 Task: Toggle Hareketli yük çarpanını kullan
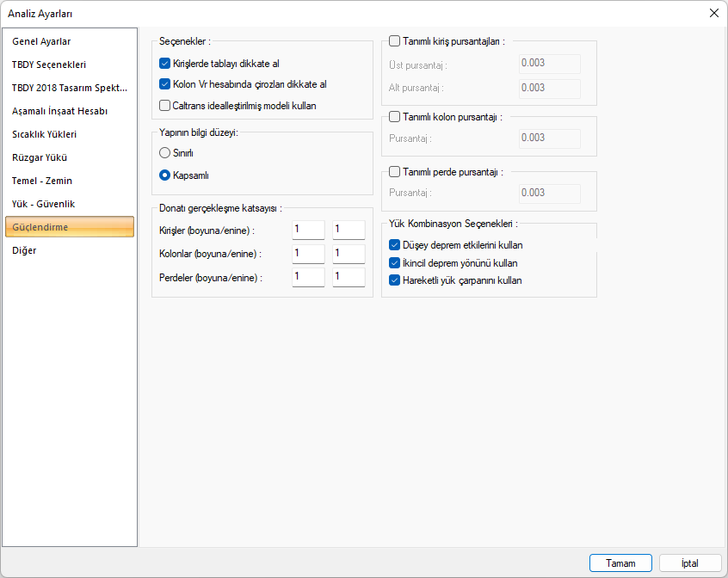click(x=395, y=280)
